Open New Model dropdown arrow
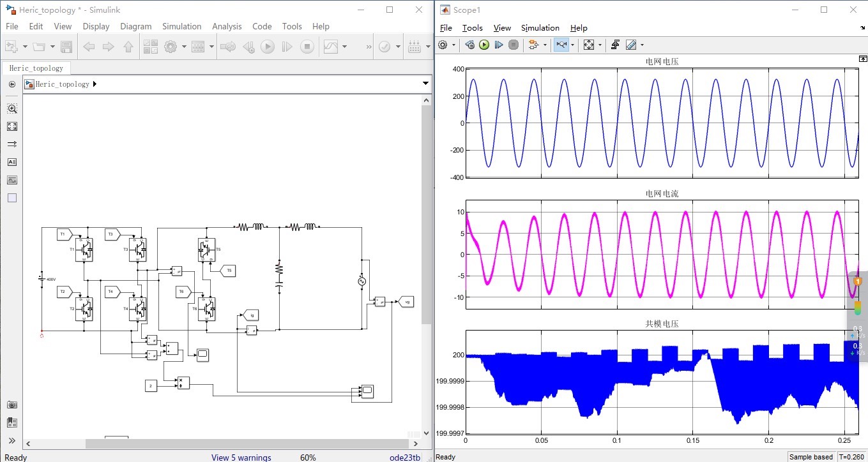Image resolution: width=868 pixels, height=462 pixels. [25, 47]
